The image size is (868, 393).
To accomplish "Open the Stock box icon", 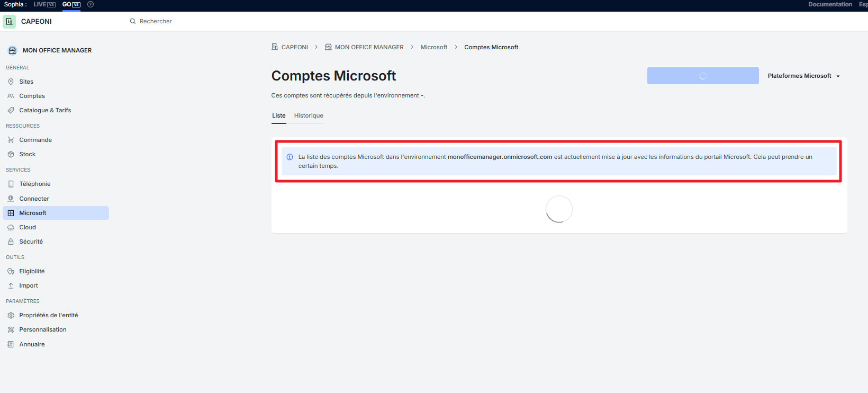I will tap(11, 154).
